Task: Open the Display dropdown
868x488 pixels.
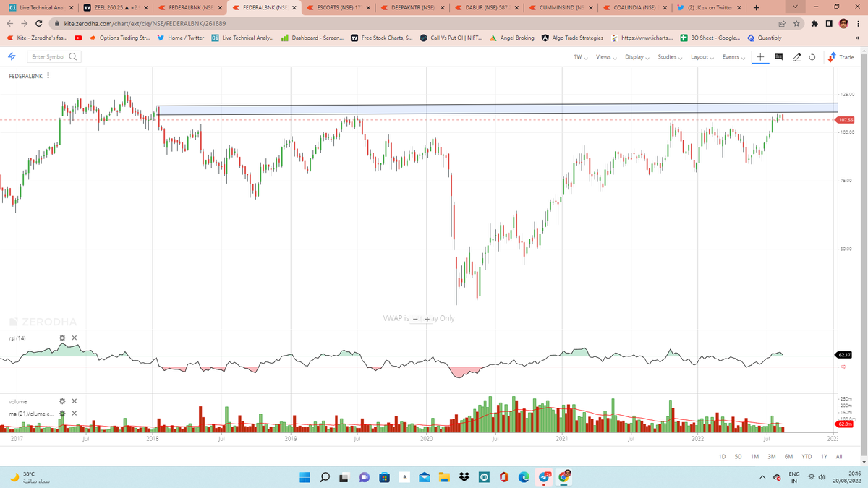Action: pyautogui.click(x=637, y=56)
